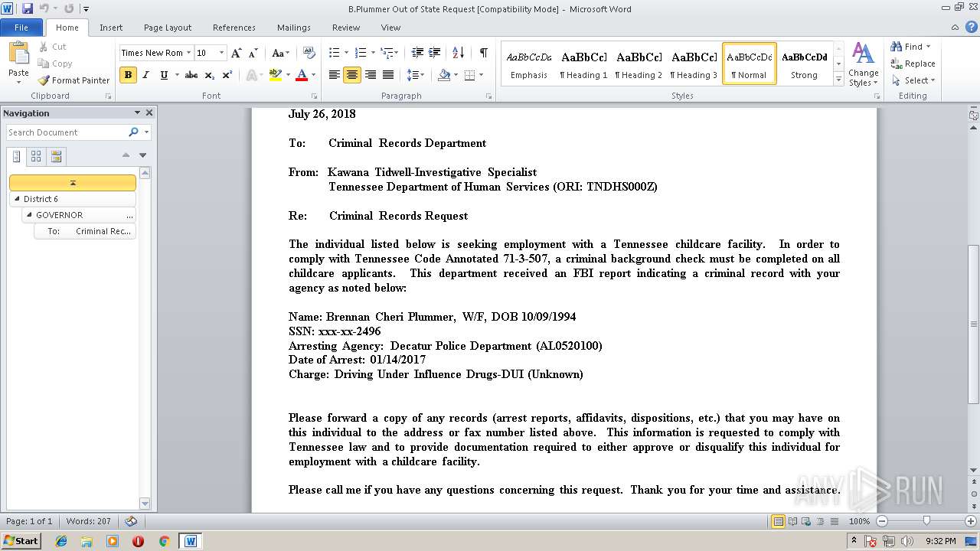Collapse GOVERNOR heading in Navigation
The image size is (980, 551).
[29, 215]
